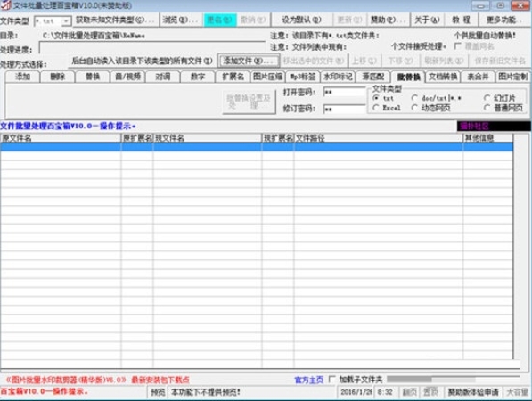The height and width of the screenshot is (401, 532).
Task: Click the 最新安装包下载点 red link
Action: [160, 380]
